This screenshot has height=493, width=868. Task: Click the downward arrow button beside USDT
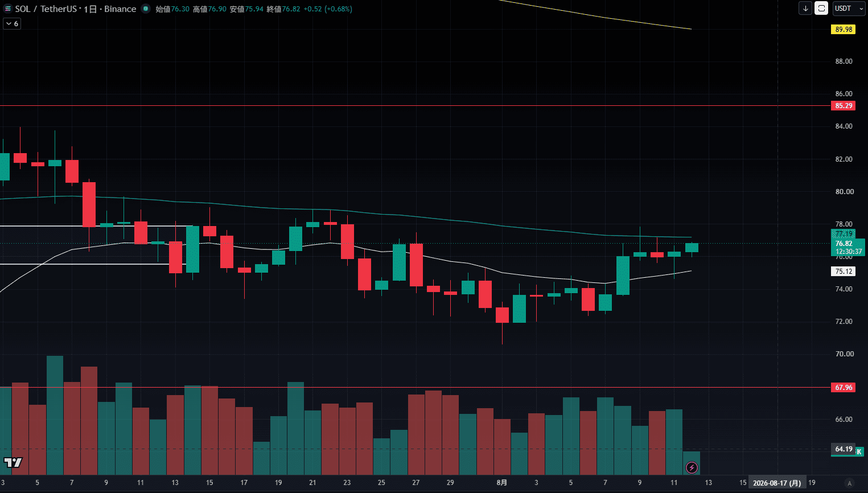(805, 9)
